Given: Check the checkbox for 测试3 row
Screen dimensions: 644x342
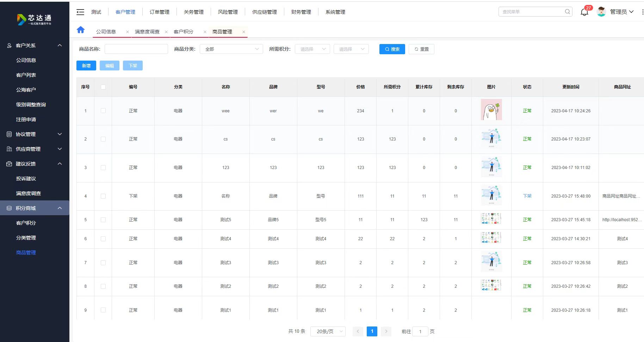Looking at the screenshot, I should tap(103, 263).
